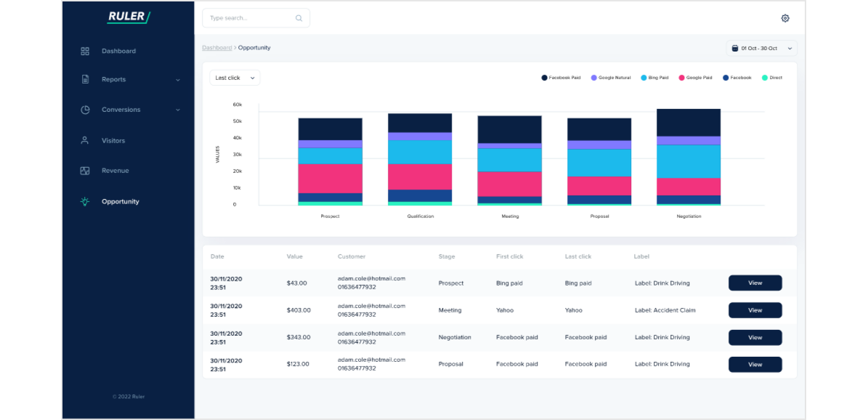This screenshot has width=868, height=420.
Task: Select the Visitors person icon
Action: (84, 140)
